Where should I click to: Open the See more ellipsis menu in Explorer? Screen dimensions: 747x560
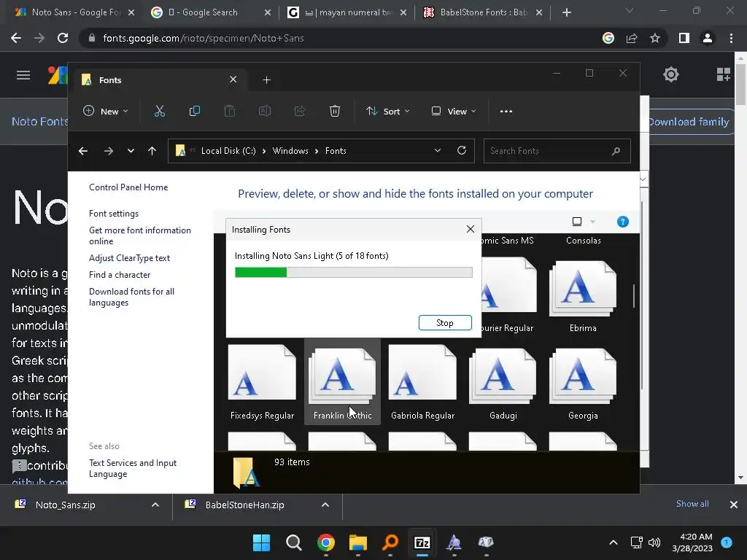point(506,112)
